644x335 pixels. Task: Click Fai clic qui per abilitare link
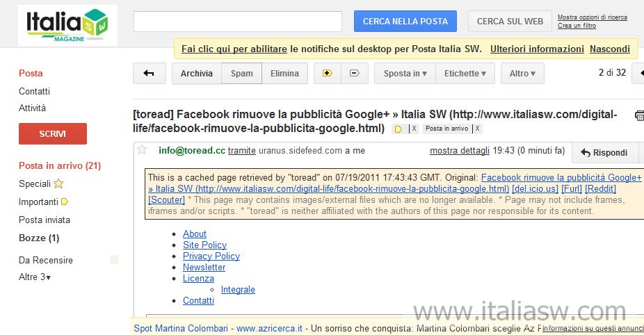(234, 49)
